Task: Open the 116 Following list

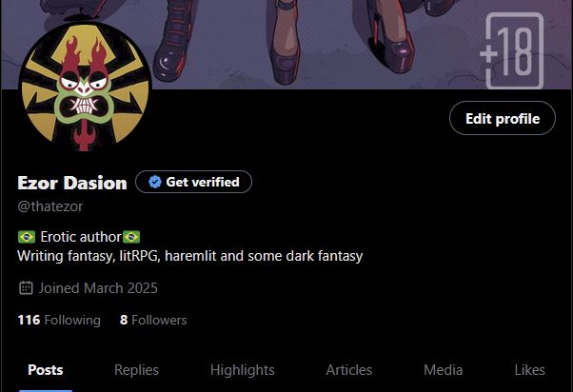Action: point(59,320)
